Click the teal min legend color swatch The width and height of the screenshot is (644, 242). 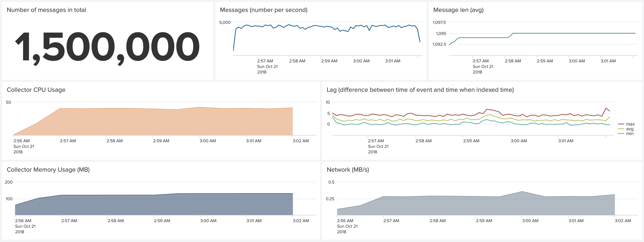tap(621, 134)
